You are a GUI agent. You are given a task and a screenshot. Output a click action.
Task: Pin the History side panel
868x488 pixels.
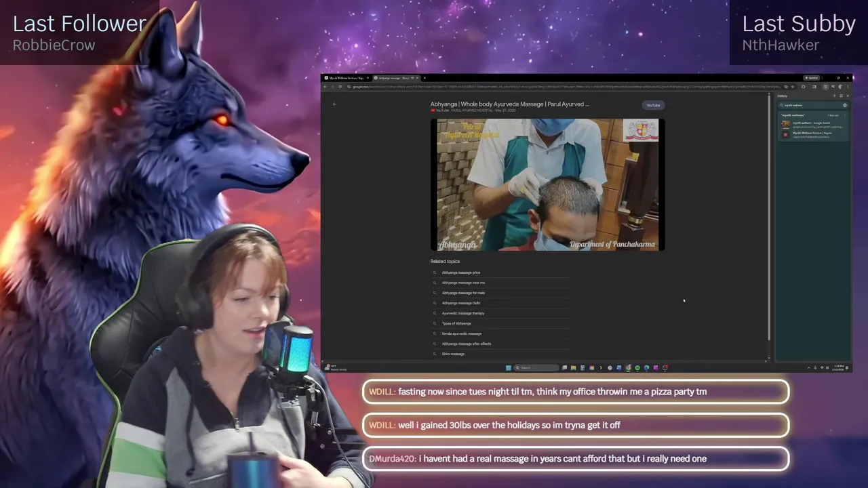tap(834, 96)
